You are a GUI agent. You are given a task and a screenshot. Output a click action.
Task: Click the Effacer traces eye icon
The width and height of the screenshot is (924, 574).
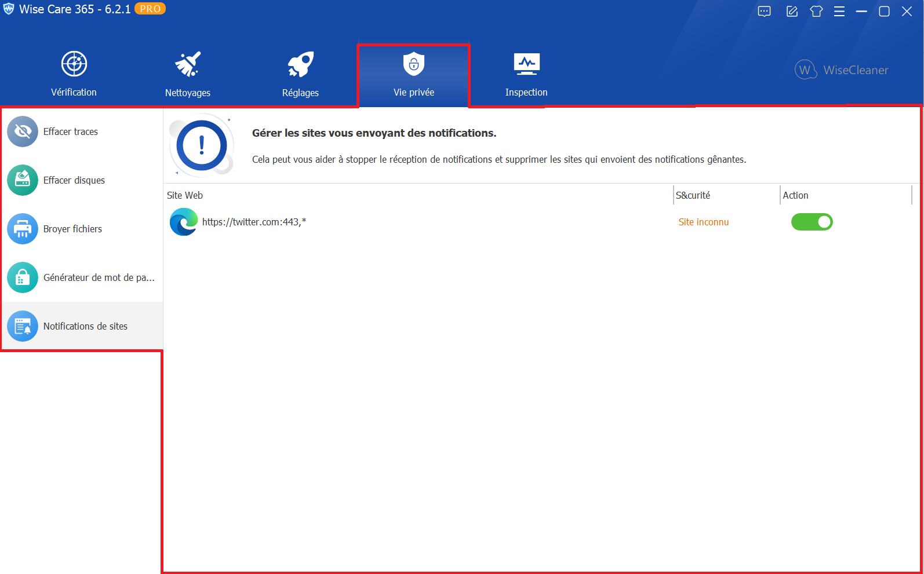pyautogui.click(x=23, y=131)
